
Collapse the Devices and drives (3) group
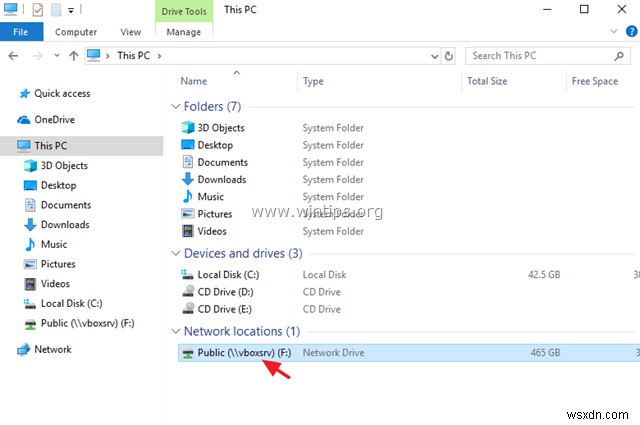click(176, 254)
